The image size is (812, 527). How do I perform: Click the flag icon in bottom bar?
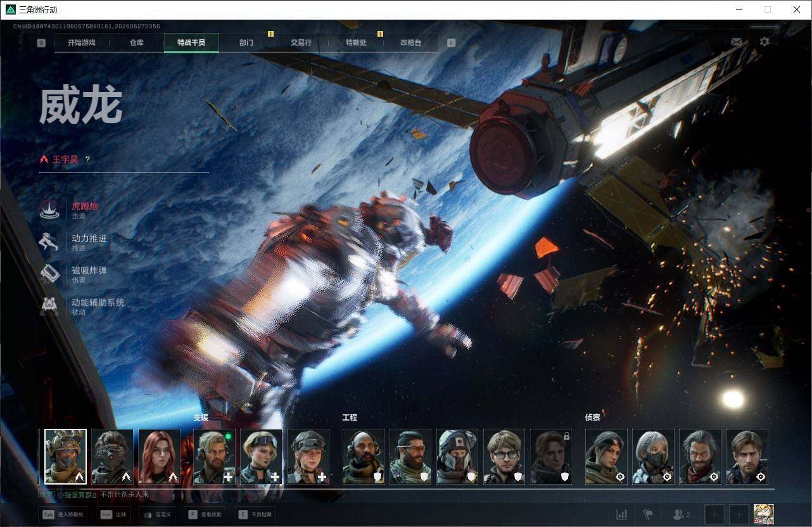coord(647,514)
